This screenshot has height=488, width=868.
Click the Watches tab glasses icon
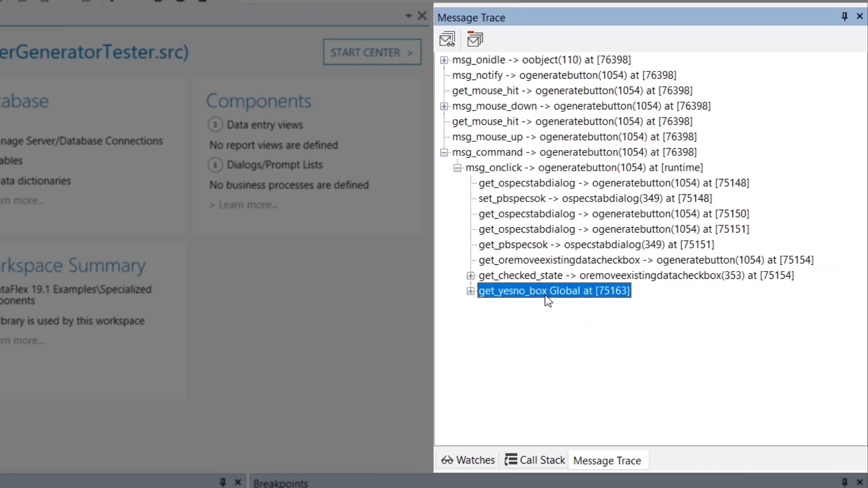click(x=447, y=460)
